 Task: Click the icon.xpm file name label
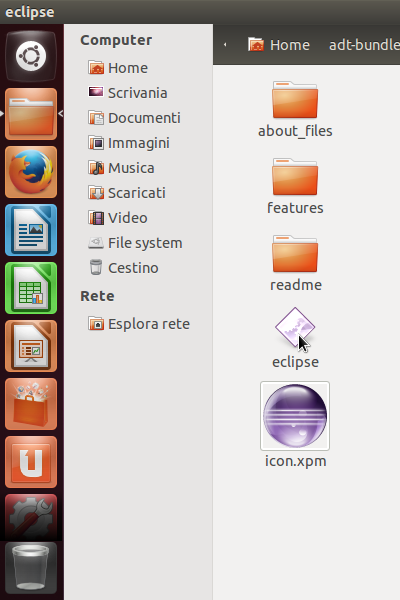(x=296, y=461)
